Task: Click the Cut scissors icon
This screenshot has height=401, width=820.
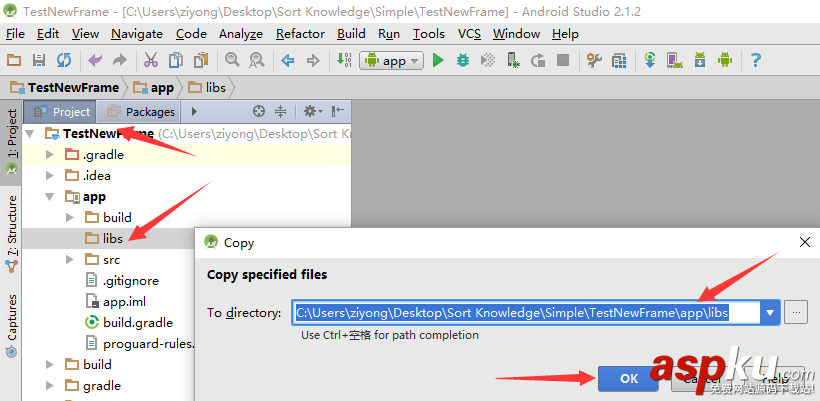Action: coord(151,60)
